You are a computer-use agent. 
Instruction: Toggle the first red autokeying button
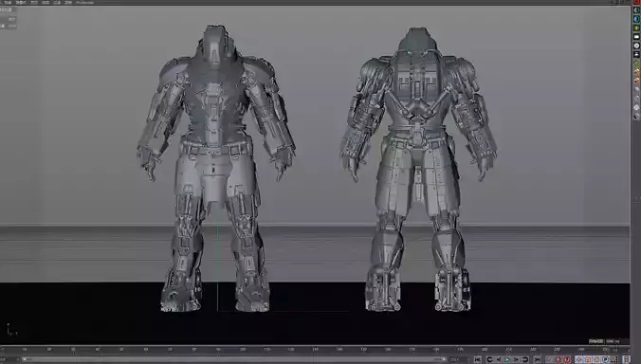point(558,359)
